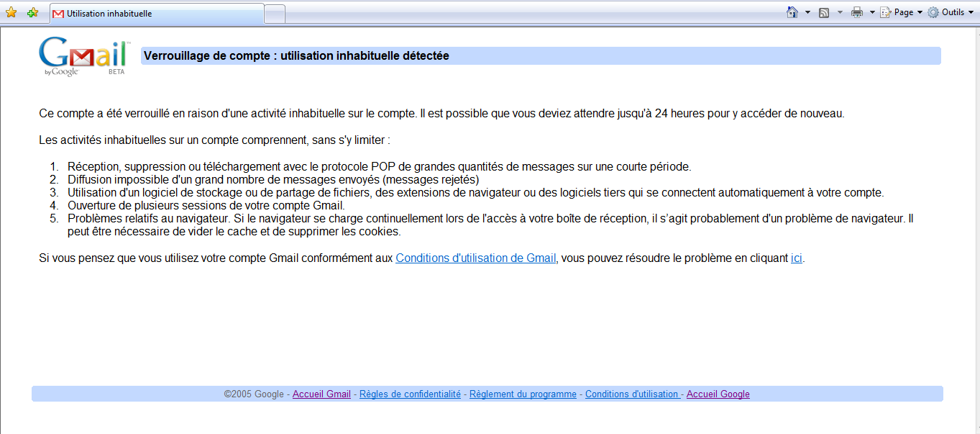Click the RSS feeds icon

[824, 12]
